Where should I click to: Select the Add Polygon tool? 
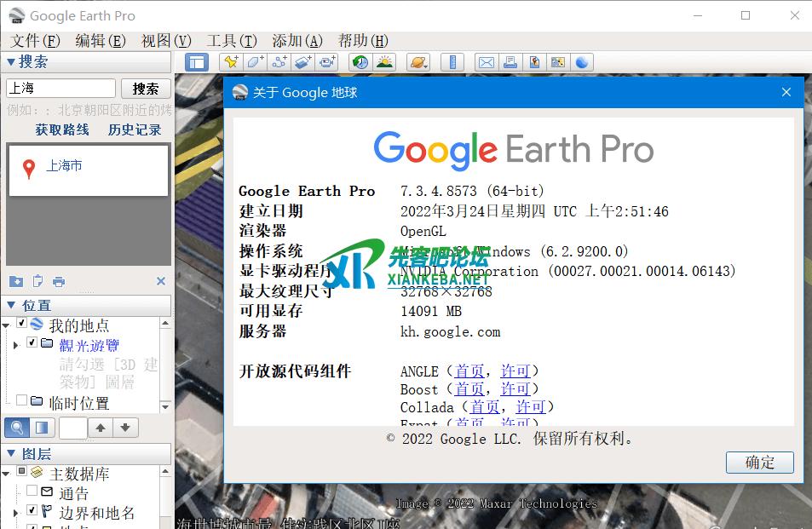pos(255,62)
